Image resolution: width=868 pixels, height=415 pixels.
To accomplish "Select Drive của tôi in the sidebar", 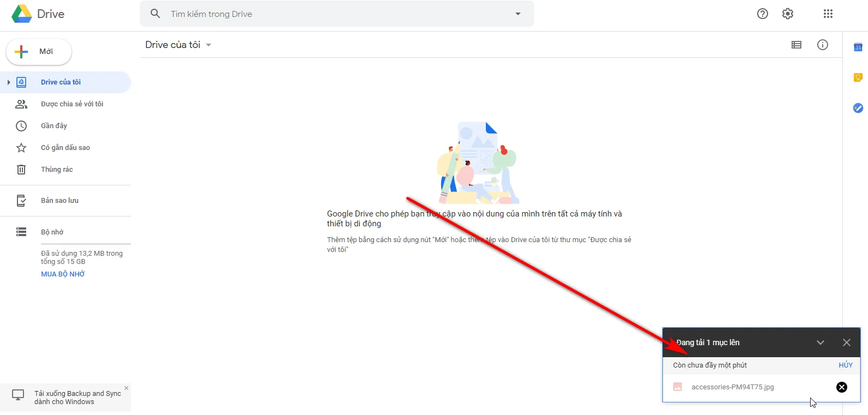I will (x=66, y=82).
